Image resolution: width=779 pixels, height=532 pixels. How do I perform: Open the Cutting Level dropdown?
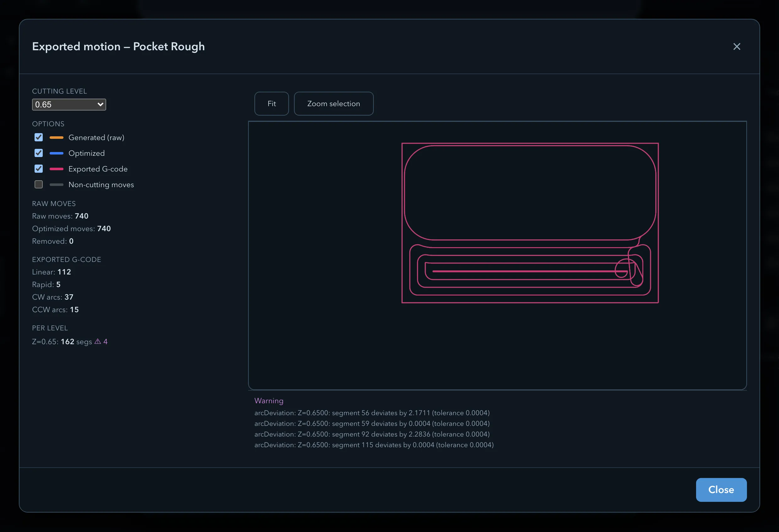point(69,105)
